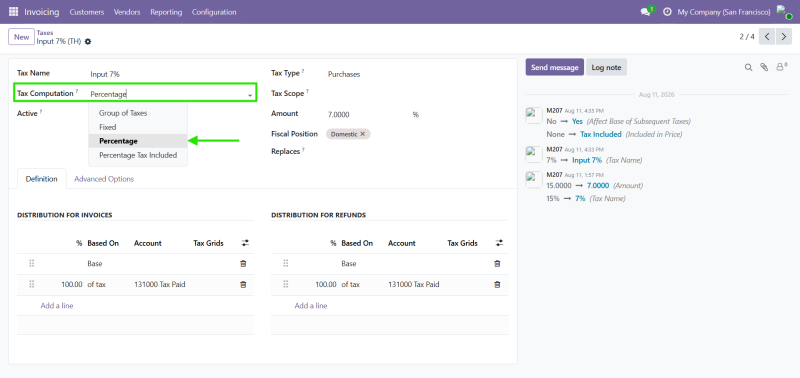Open invoices distribution column settings icon
Screen dimensions: 800x378
(x=245, y=243)
